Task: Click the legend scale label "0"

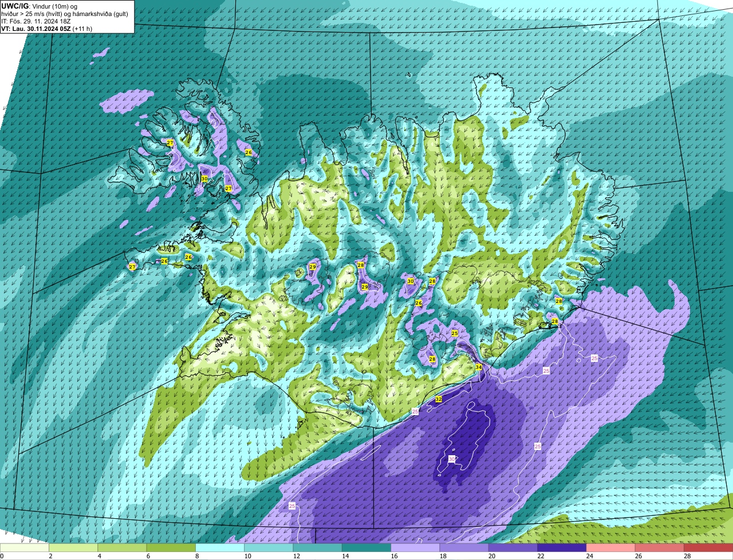Action: point(2,556)
